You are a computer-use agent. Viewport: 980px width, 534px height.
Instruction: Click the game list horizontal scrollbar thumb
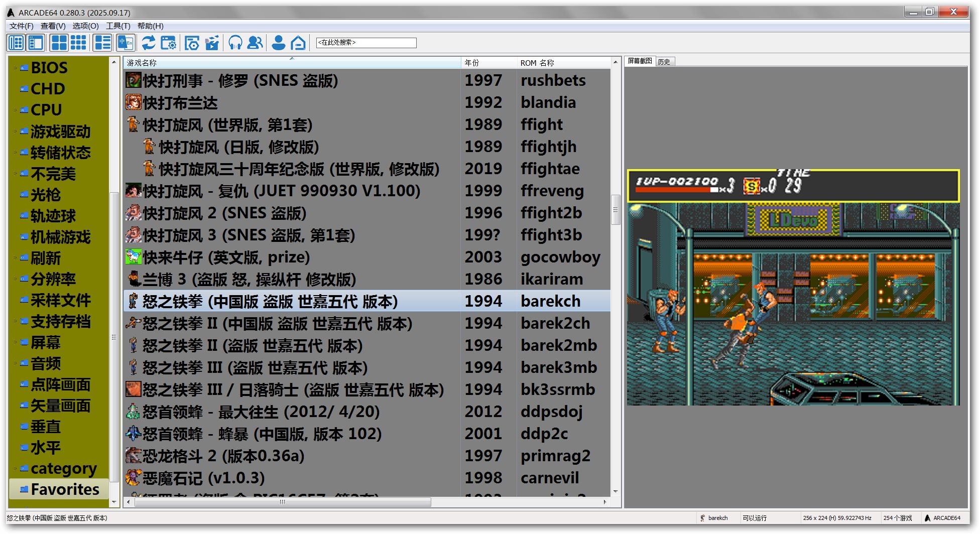point(282,502)
